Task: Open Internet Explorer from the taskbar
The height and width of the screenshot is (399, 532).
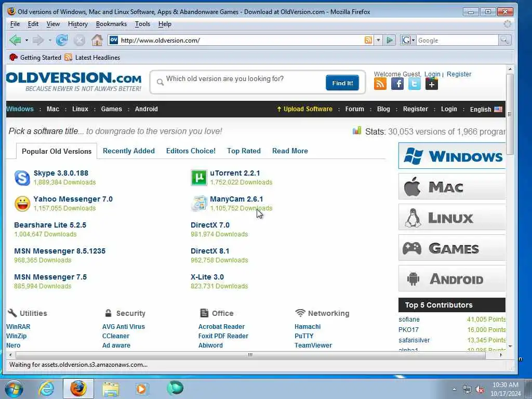Action: [x=46, y=389]
